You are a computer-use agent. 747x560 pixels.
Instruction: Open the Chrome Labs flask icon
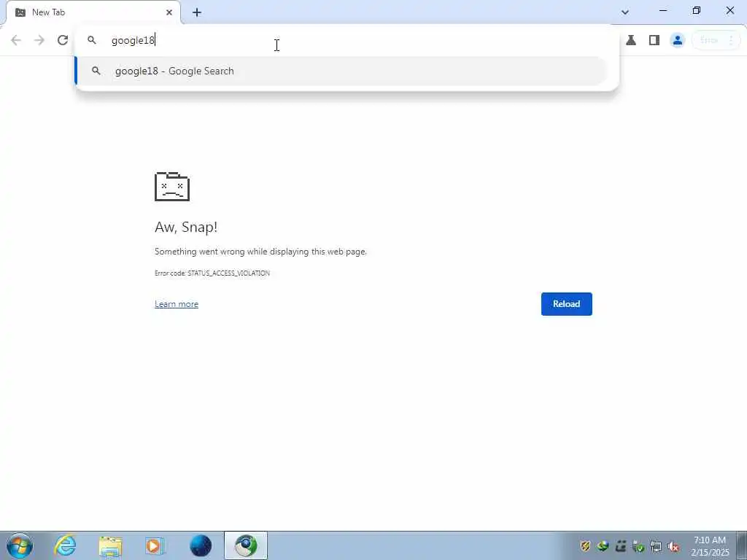631,40
